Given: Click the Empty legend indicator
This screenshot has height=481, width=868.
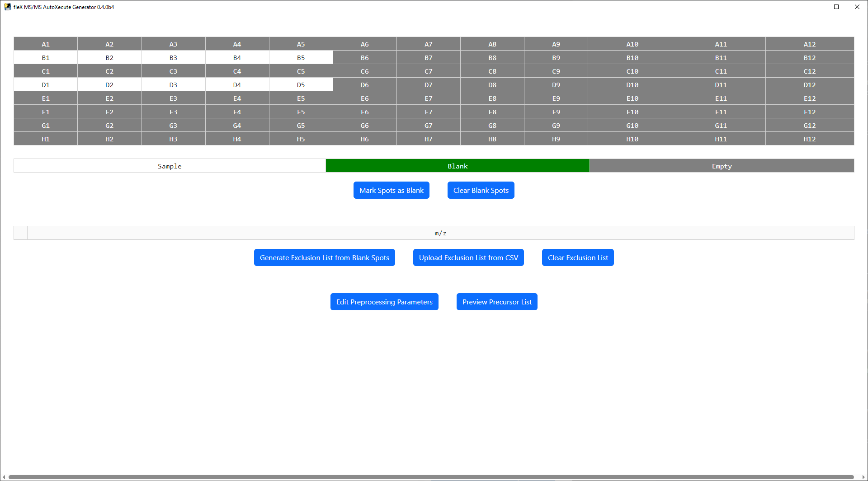Looking at the screenshot, I should [x=721, y=166].
